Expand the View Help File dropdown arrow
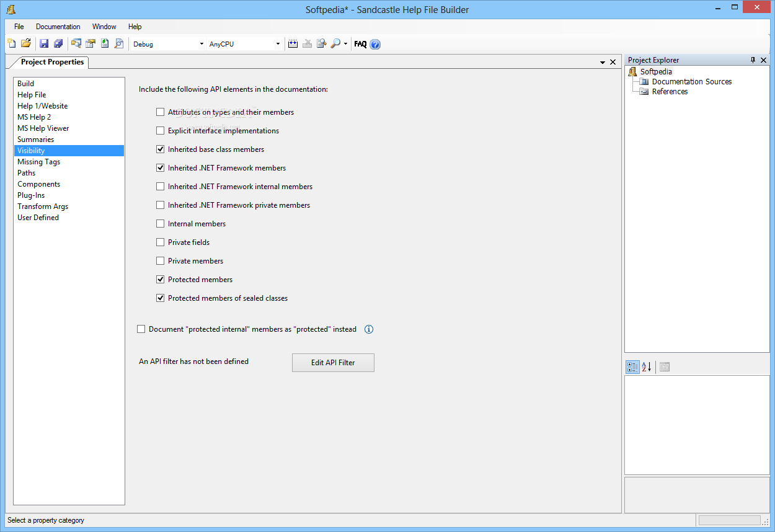The image size is (775, 532). (x=345, y=44)
